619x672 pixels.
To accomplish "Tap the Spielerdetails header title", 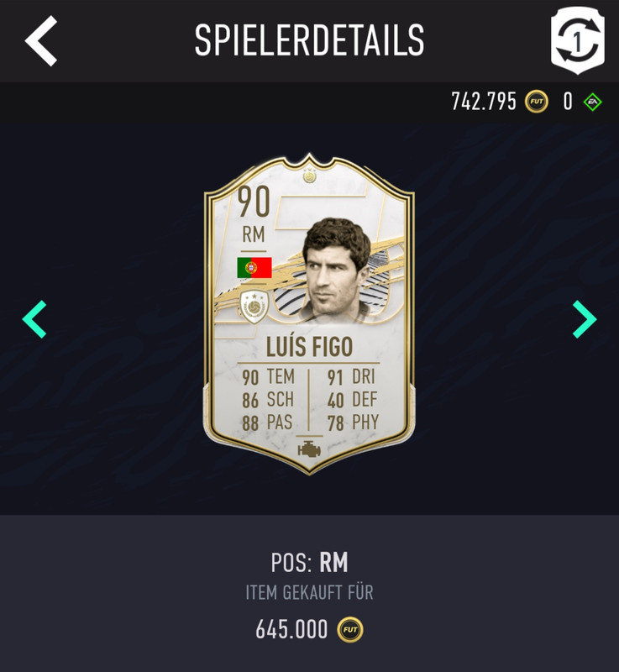I will 309,40.
